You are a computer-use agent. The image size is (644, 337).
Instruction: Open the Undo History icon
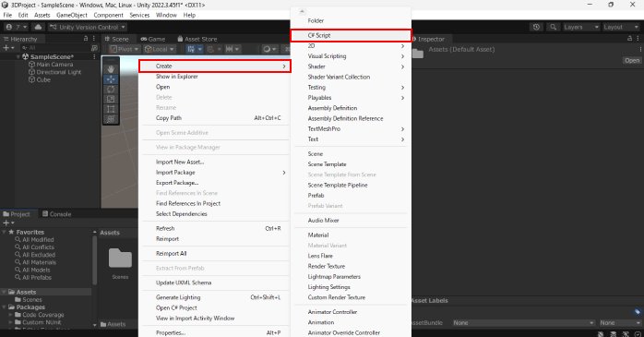pyautogui.click(x=536, y=27)
